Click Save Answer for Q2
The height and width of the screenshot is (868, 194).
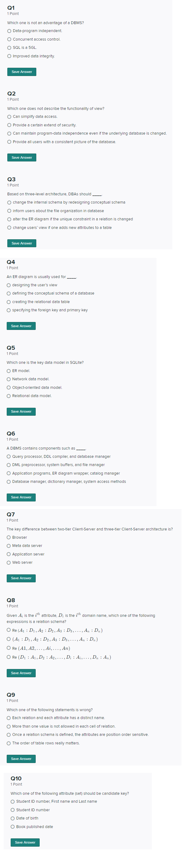pyautogui.click(x=22, y=157)
